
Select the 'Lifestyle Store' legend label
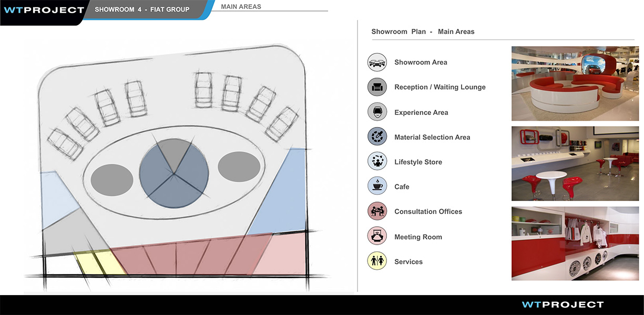[x=418, y=162]
